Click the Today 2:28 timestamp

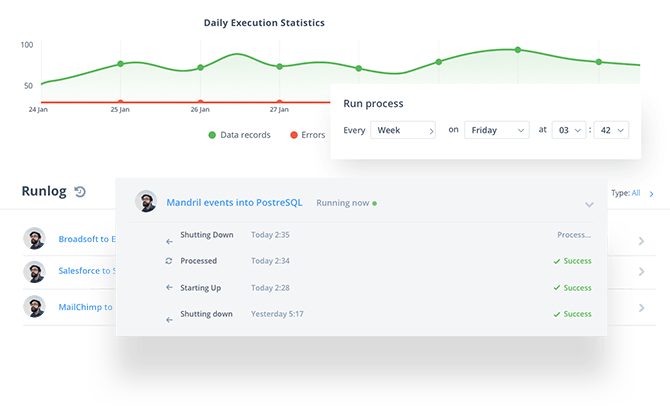pos(270,288)
